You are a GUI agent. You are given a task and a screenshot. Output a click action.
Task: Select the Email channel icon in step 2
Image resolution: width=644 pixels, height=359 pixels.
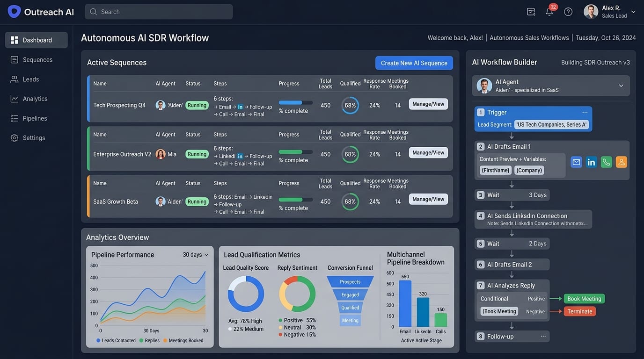coord(577,162)
